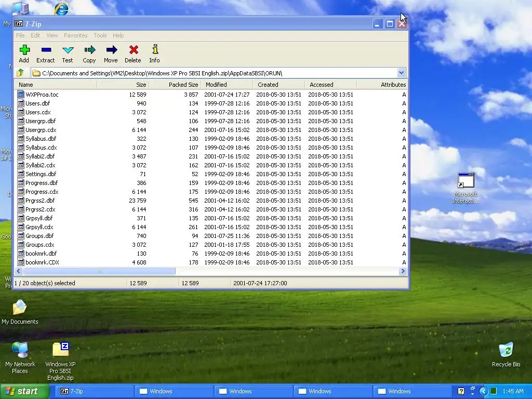
Task: Click the horizontal scrollbar thumb
Action: (x=99, y=271)
